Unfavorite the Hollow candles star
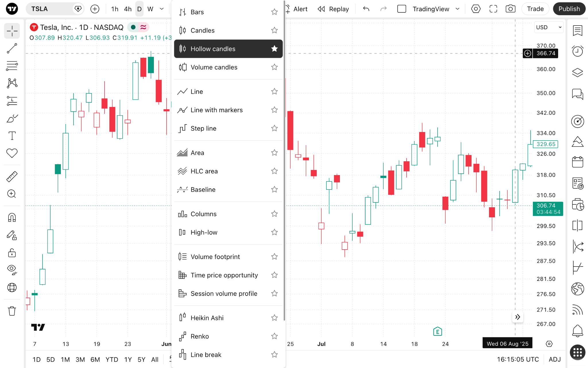The width and height of the screenshot is (588, 368). (274, 49)
